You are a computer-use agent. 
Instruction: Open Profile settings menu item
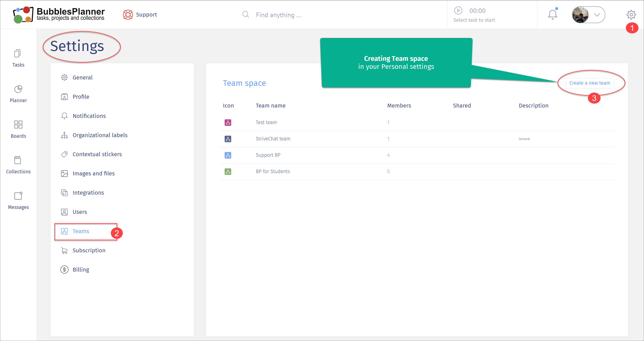81,97
